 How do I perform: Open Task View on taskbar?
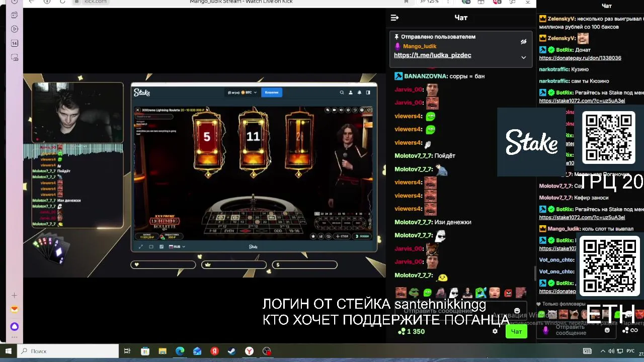tap(127, 351)
